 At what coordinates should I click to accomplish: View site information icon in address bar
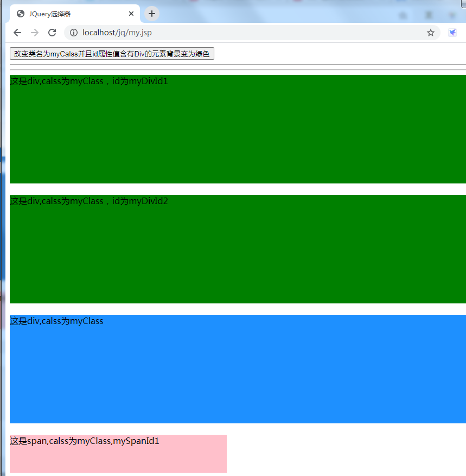click(x=74, y=33)
